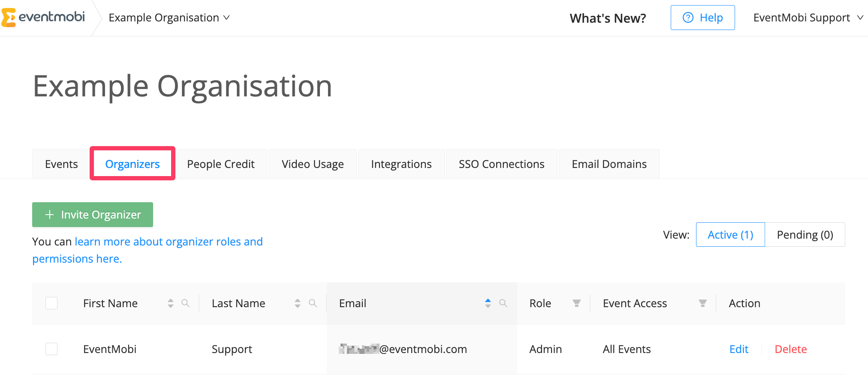This screenshot has width=868, height=377.
Task: Search the First Name column
Action: (x=186, y=303)
